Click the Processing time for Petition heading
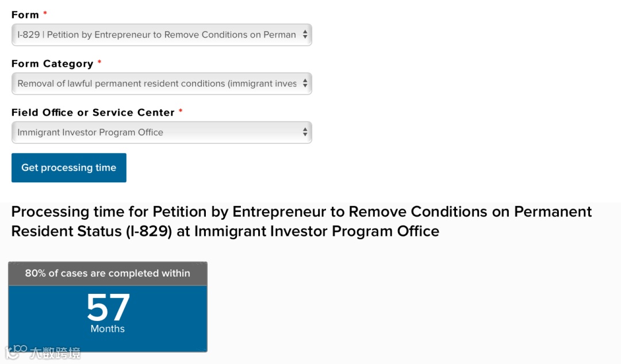 [301, 221]
